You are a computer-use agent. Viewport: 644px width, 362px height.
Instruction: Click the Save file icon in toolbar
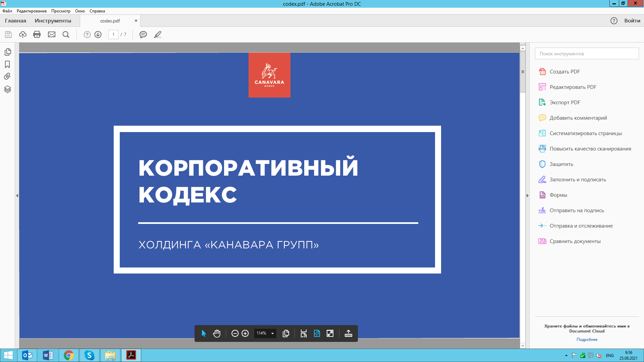8,35
